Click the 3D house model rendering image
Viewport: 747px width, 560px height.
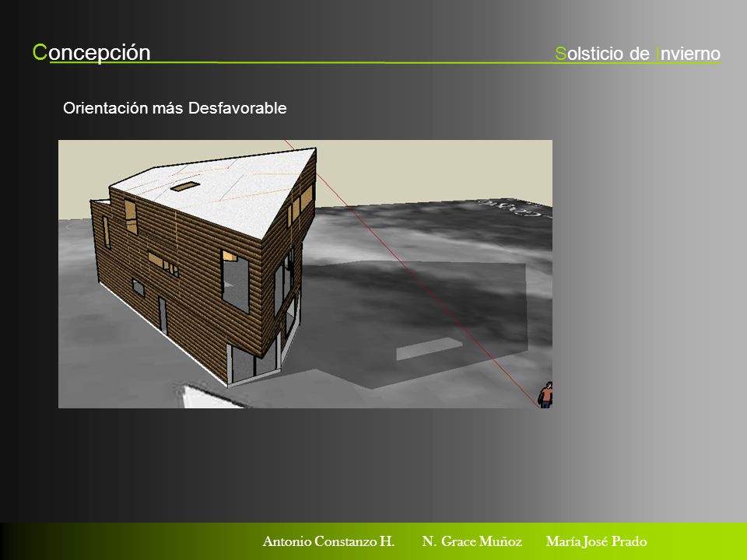pyautogui.click(x=305, y=274)
